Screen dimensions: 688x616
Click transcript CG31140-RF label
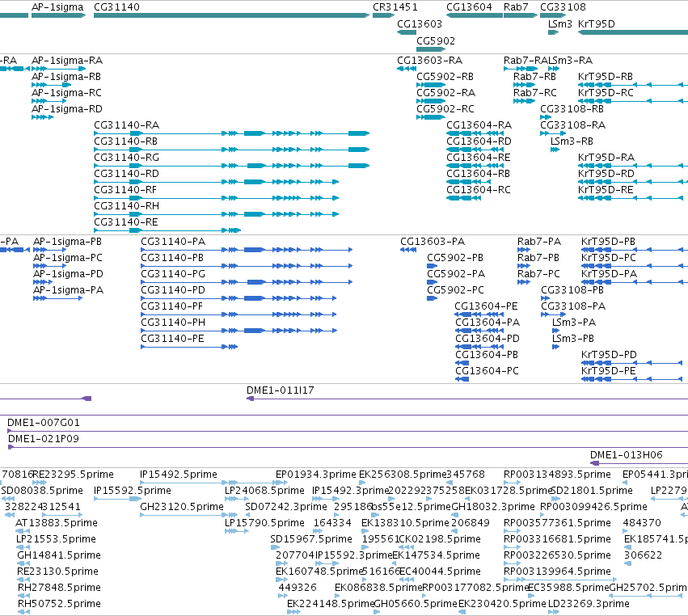125,191
